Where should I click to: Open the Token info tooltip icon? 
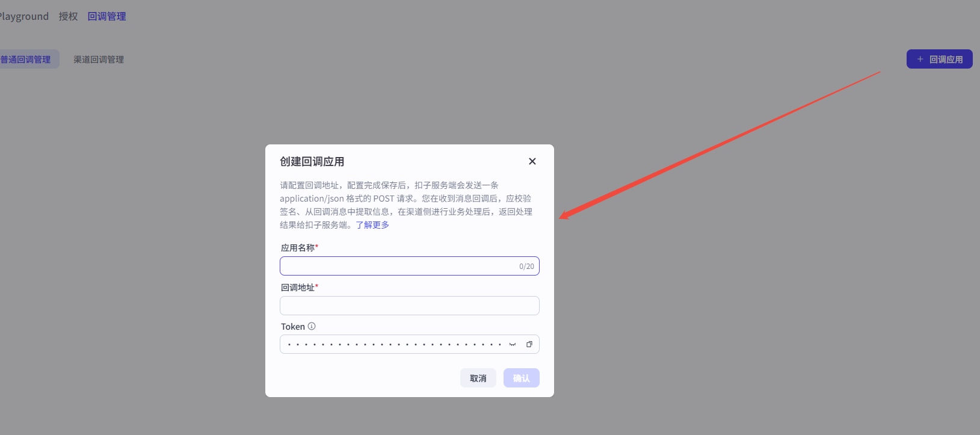[x=312, y=326]
